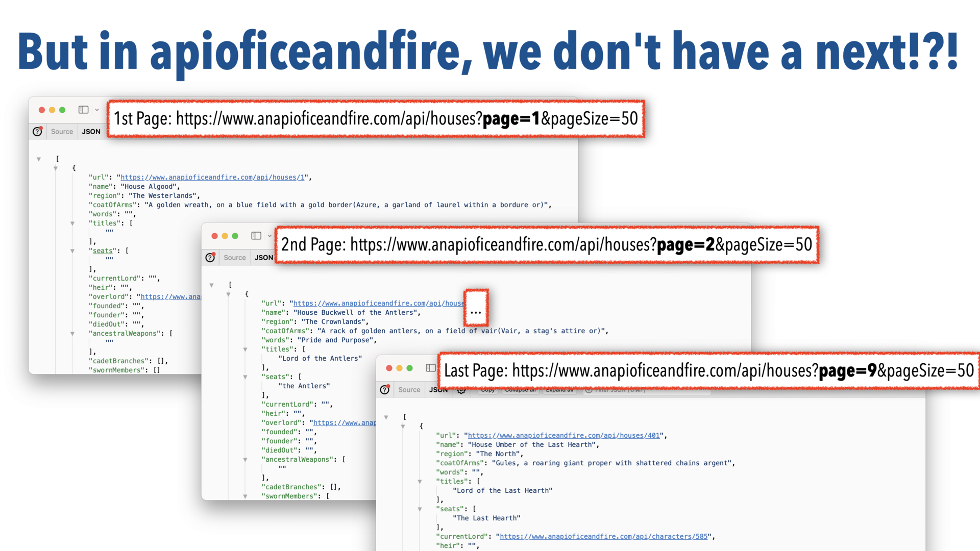980x551 pixels.
Task: Click the help icon in 2nd Page window
Action: coord(210,258)
